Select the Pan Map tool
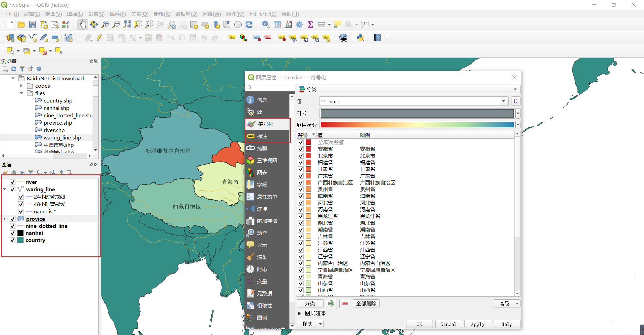Image resolution: width=644 pixels, height=335 pixels. pyautogui.click(x=83, y=24)
